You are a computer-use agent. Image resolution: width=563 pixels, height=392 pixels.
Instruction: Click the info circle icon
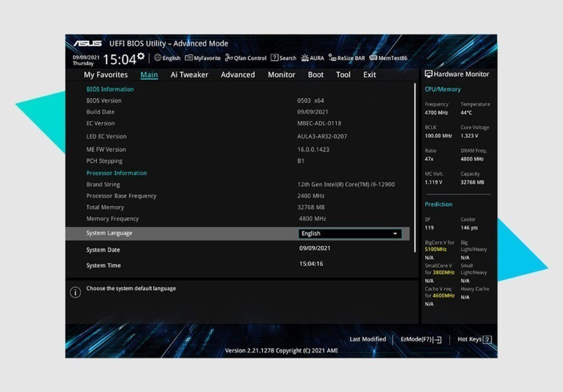(75, 292)
